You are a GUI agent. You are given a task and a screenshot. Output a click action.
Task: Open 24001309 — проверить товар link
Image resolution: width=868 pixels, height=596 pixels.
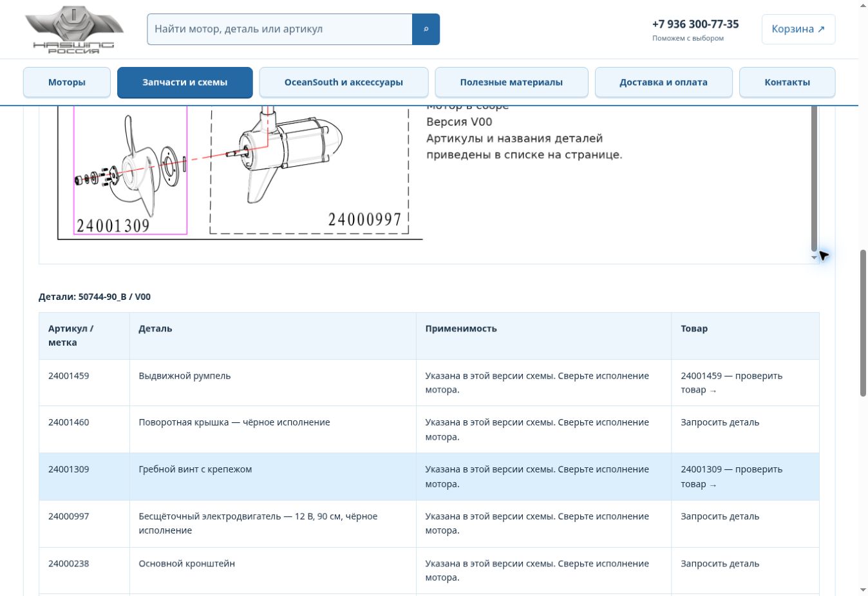[731, 477]
